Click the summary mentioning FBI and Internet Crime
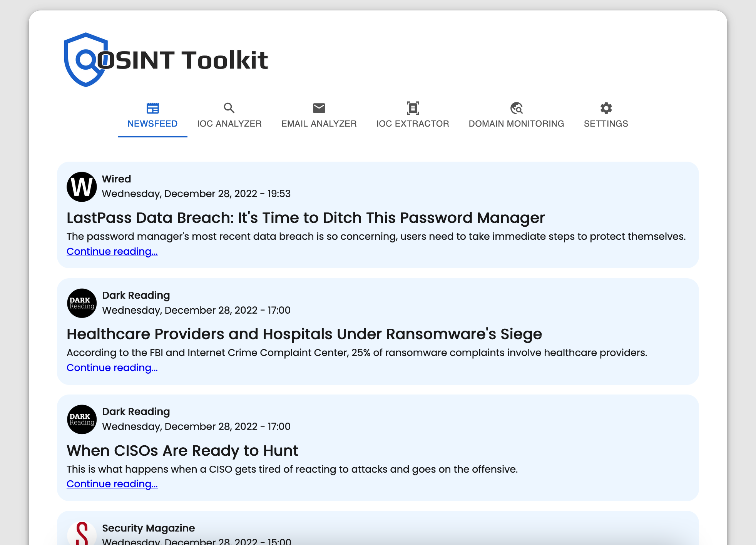This screenshot has width=756, height=545. (357, 353)
